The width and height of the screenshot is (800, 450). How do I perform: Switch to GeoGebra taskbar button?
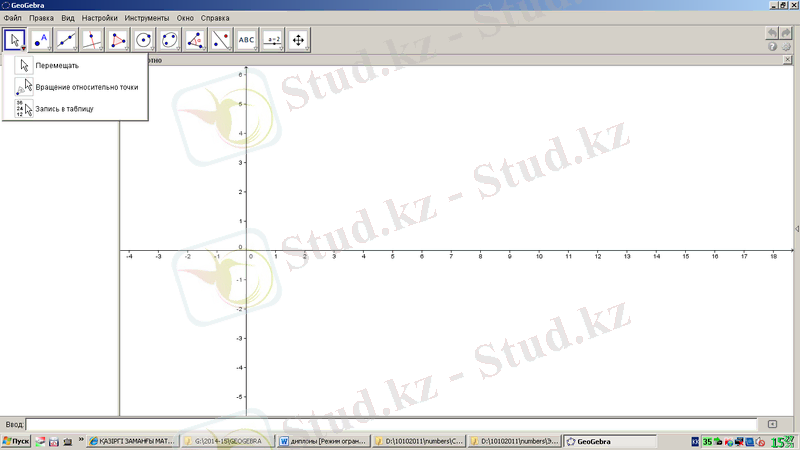click(x=610, y=441)
